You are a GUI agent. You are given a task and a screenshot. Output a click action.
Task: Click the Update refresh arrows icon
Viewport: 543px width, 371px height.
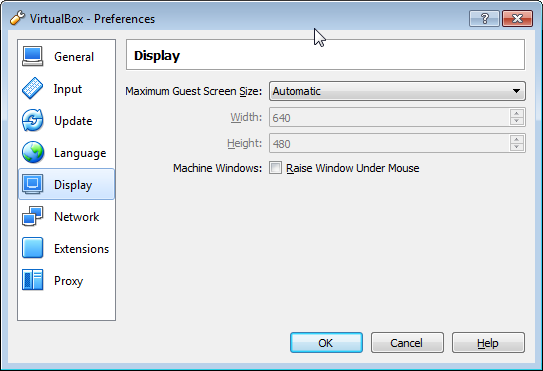coord(33,121)
